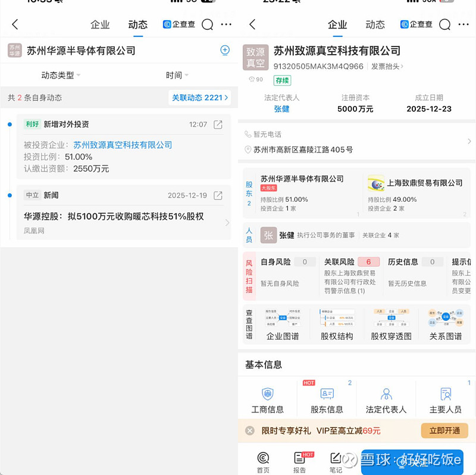Tap credit code 91320505MAK3M4Q966
The width and height of the screenshot is (476, 475).
318,66
